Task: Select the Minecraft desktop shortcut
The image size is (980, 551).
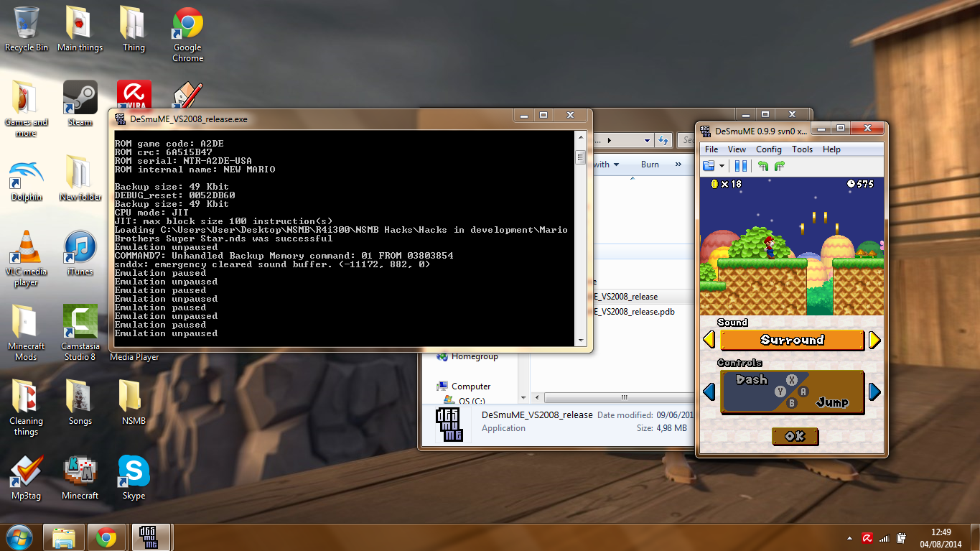Action: click(x=80, y=477)
